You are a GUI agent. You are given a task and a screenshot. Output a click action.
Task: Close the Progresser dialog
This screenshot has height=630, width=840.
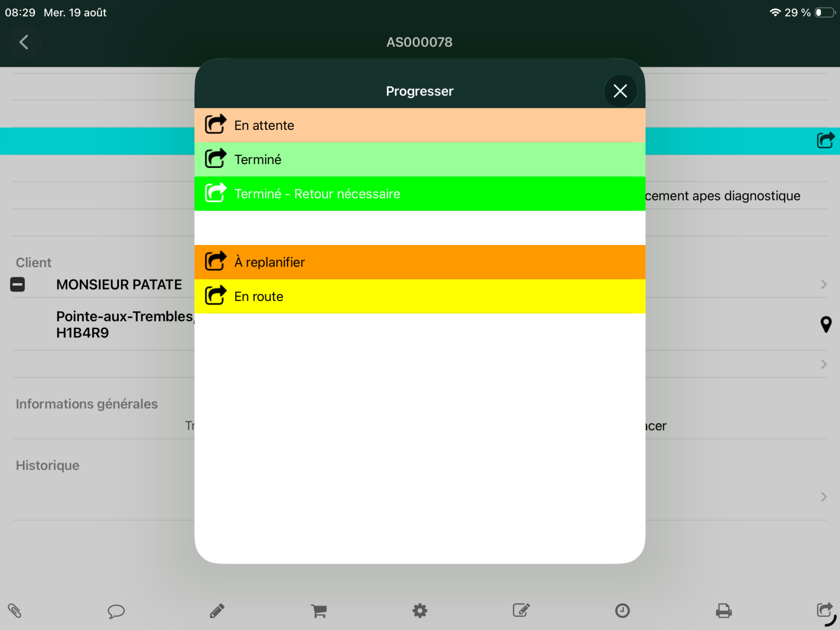(620, 91)
